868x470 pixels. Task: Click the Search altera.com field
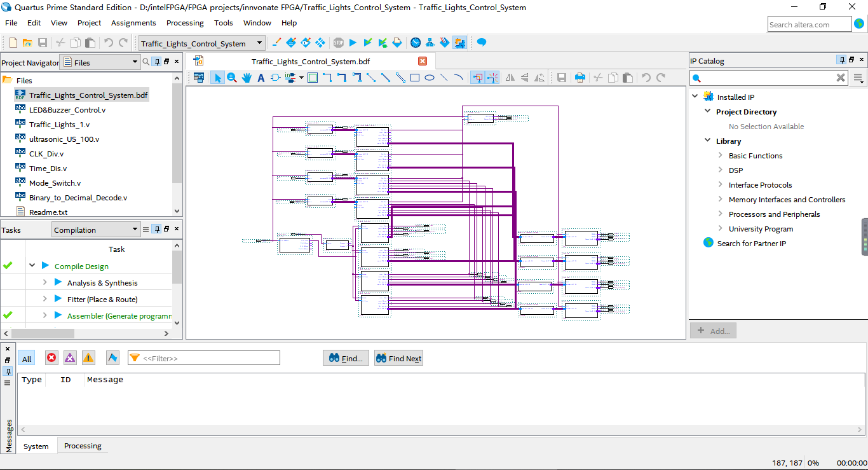coord(809,24)
